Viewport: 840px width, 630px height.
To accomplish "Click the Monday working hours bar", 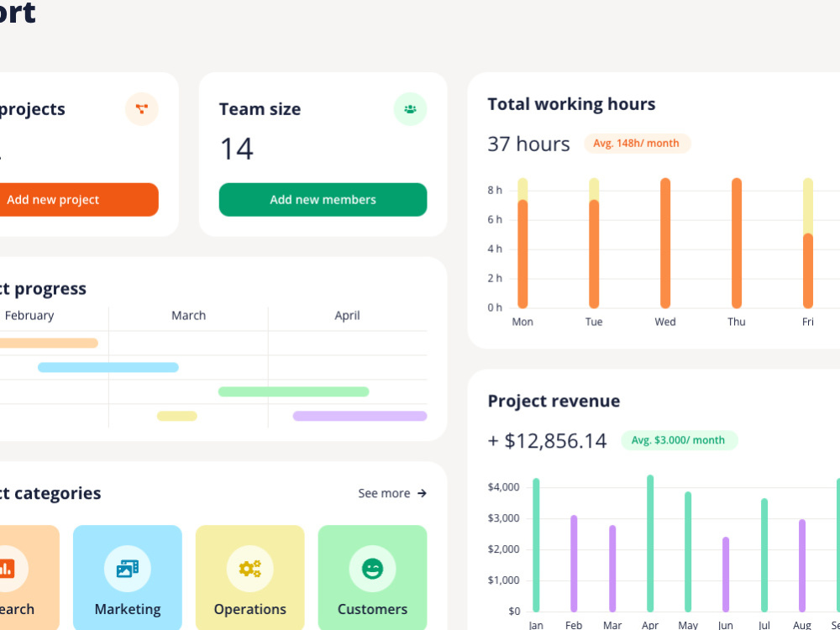I will pyautogui.click(x=522, y=244).
